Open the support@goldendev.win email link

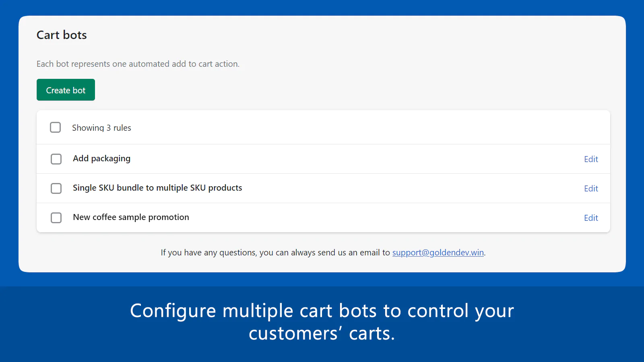coord(438,253)
